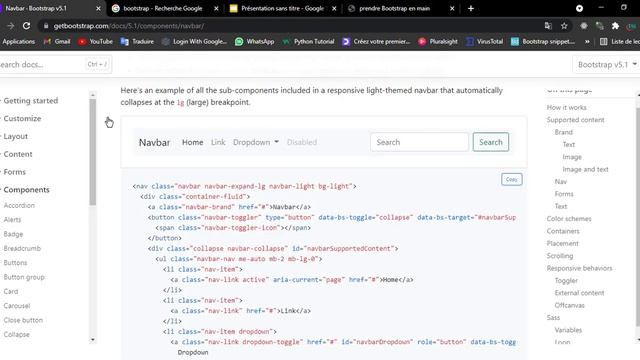Expand the Getting started section
The height and width of the screenshot is (360, 640).
31,100
